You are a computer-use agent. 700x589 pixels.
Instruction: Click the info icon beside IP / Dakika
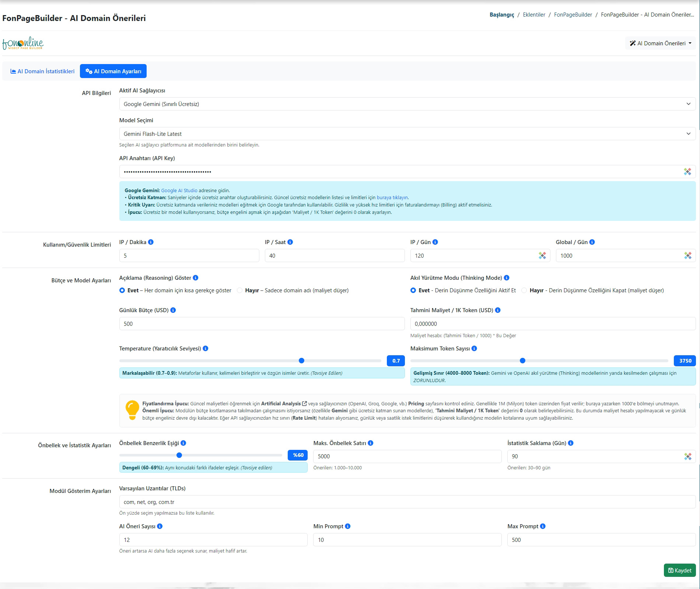tap(151, 242)
